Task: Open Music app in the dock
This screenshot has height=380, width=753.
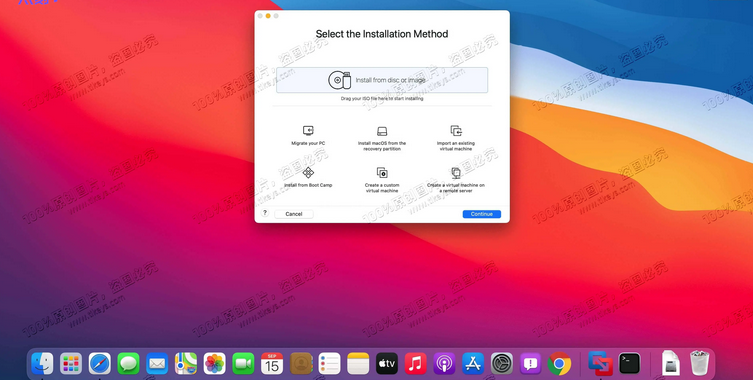Action: [415, 364]
